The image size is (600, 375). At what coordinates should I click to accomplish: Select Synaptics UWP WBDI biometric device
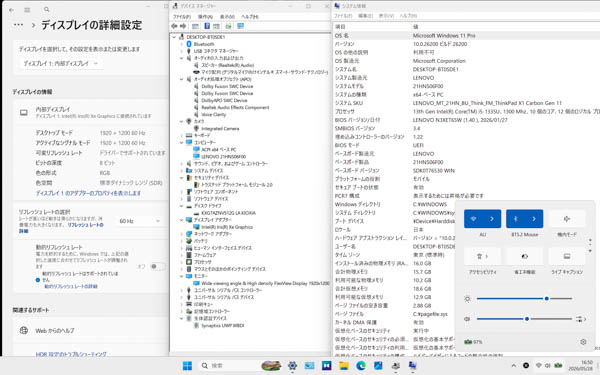coord(222,326)
